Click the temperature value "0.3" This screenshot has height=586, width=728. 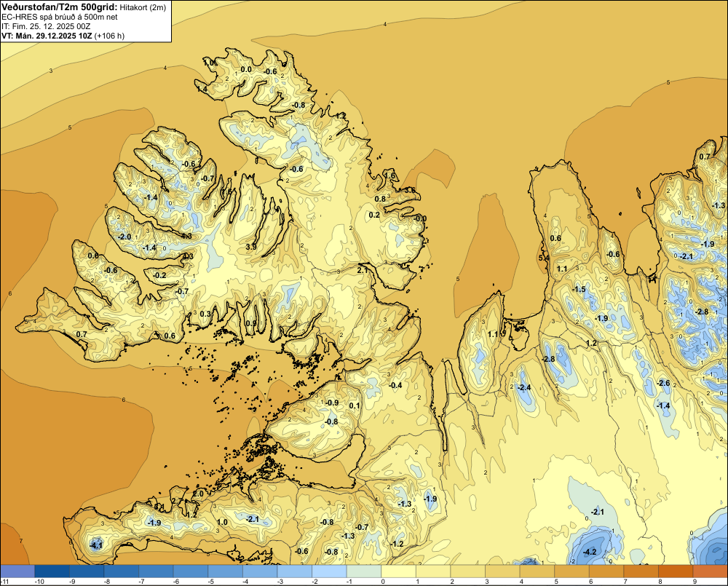[x=205, y=314]
